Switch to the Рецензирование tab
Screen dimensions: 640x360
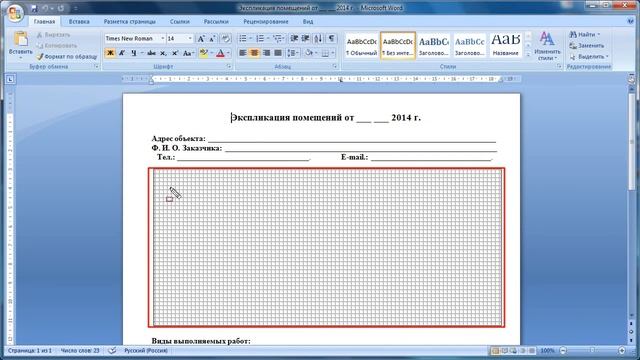(266, 22)
